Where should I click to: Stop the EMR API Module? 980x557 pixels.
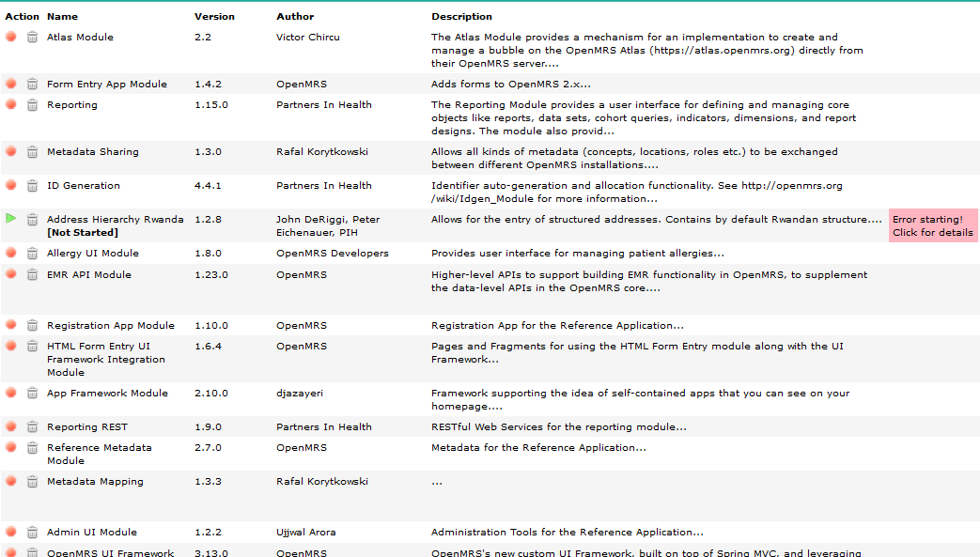[10, 273]
